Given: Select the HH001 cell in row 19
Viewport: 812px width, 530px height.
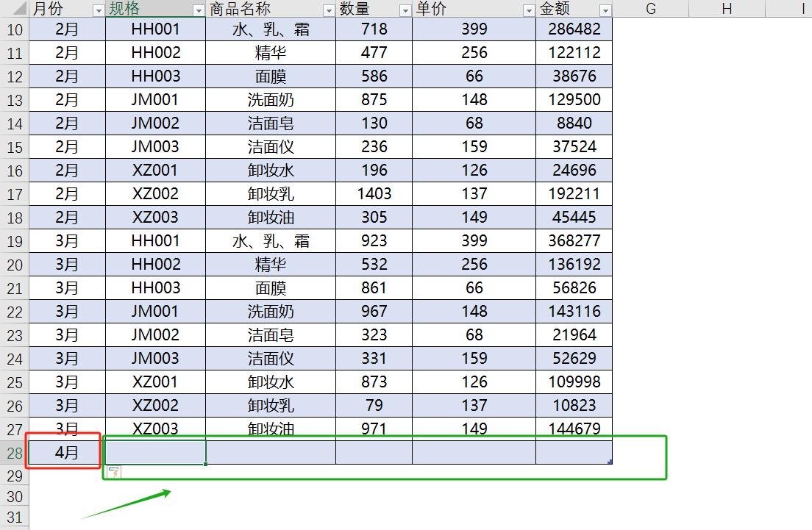Looking at the screenshot, I should point(155,241).
